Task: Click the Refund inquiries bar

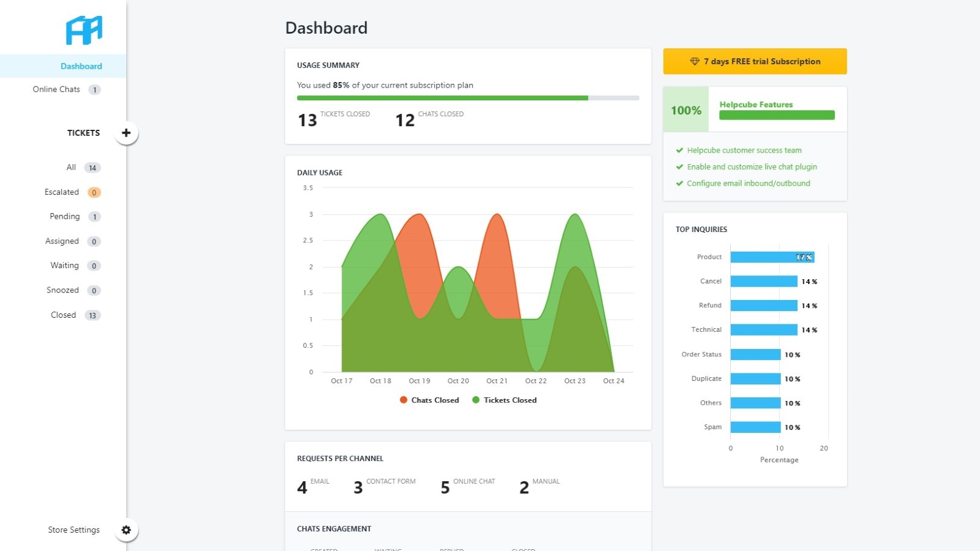Action: click(x=764, y=305)
